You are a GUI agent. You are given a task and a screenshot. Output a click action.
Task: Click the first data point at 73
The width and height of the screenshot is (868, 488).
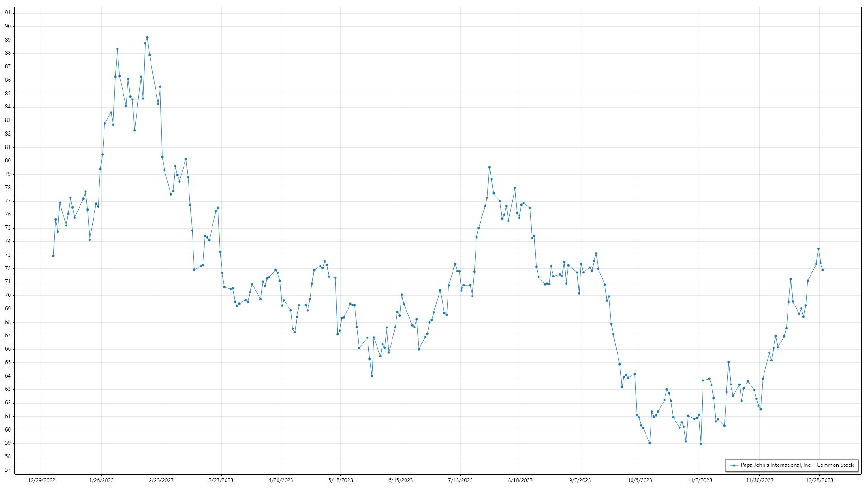pos(53,256)
